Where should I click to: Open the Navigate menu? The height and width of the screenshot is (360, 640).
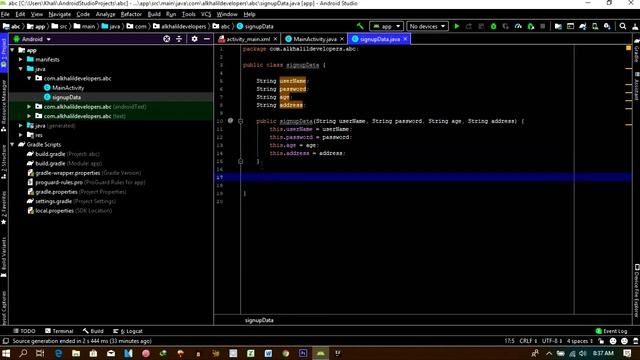(x=60, y=14)
